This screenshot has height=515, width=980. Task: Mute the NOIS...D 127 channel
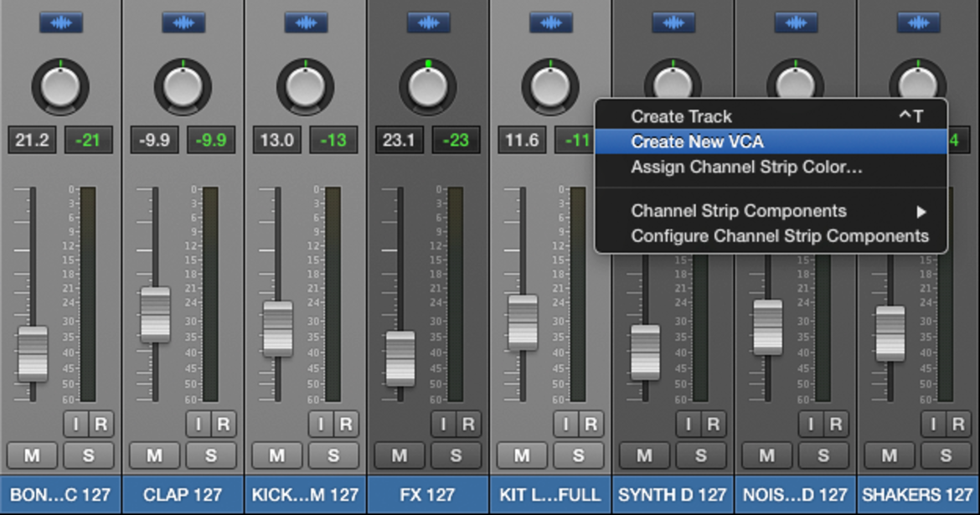click(767, 456)
